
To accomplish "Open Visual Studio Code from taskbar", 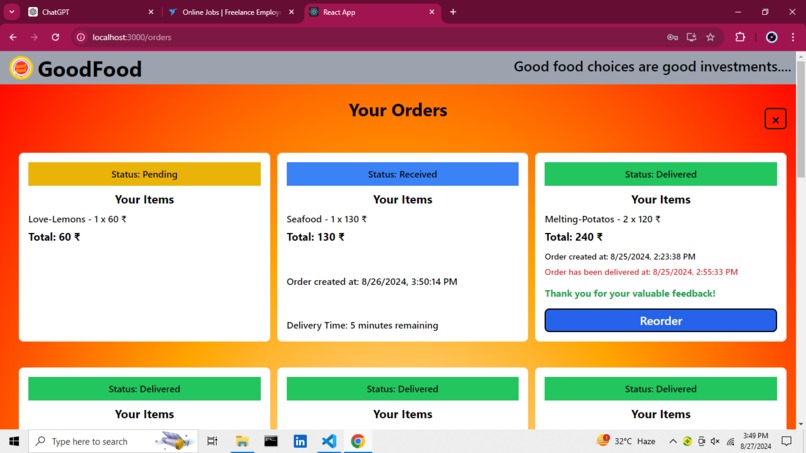I will click(329, 441).
